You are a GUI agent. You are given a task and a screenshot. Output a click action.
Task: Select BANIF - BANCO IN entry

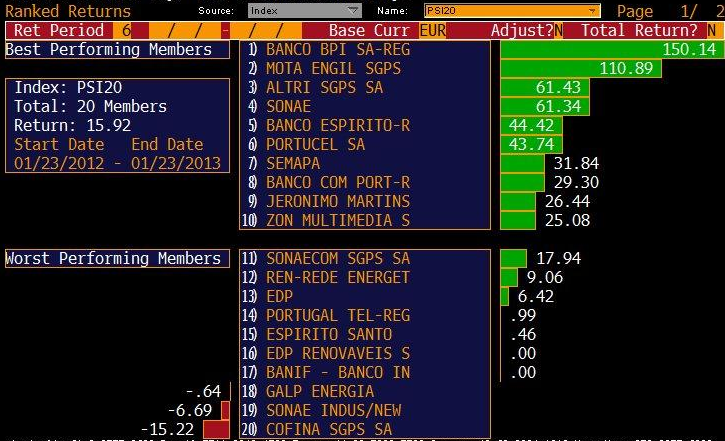(365, 372)
